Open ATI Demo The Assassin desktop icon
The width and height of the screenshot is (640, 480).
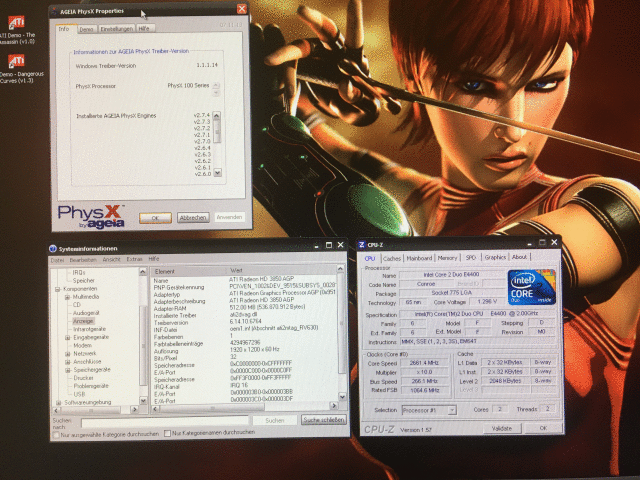pos(16,30)
